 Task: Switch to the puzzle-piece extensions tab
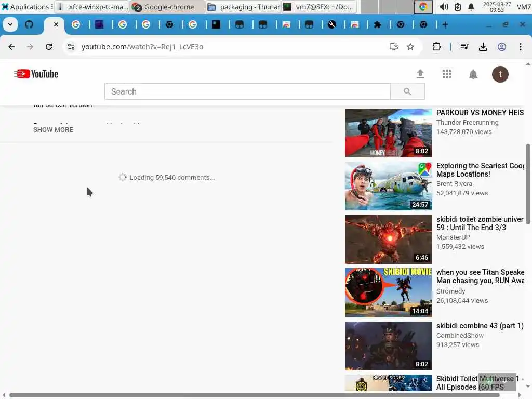[377, 24]
